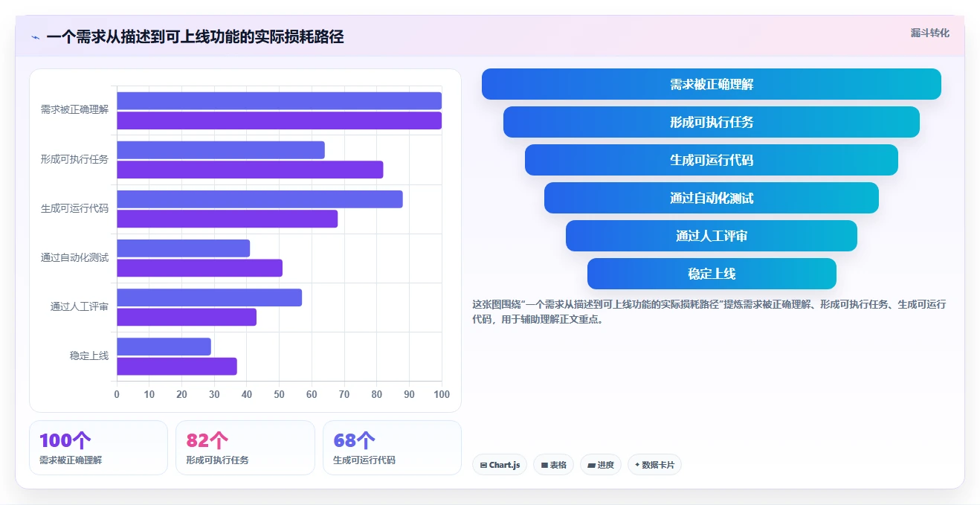
Task: Click the x-axis tick label 100
Action: click(442, 394)
